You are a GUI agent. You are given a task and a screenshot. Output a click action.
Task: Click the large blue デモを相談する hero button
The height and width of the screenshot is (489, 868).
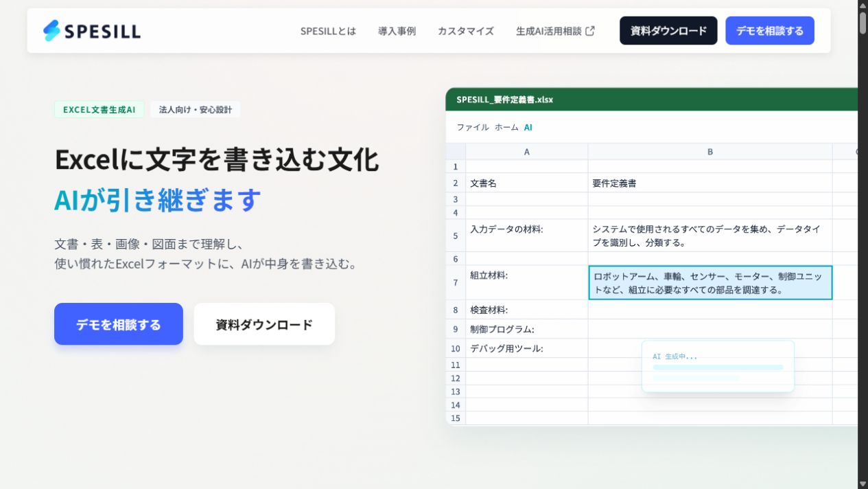119,324
